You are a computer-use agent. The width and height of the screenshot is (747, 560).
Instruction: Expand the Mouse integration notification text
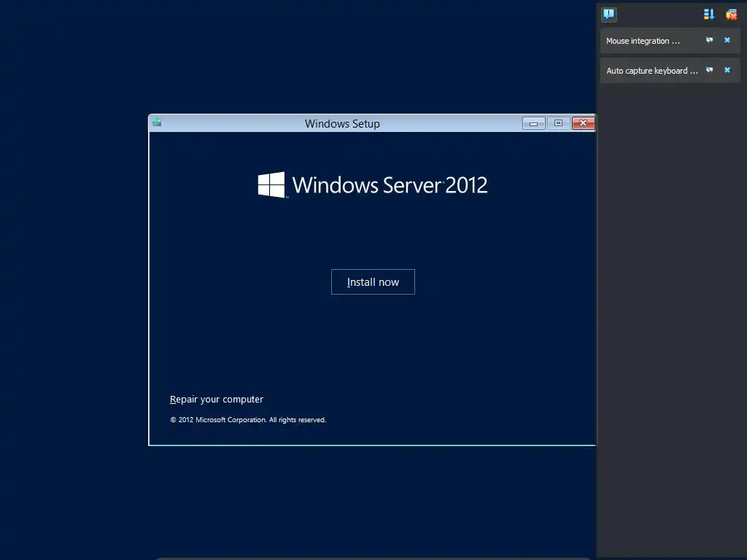pos(643,41)
